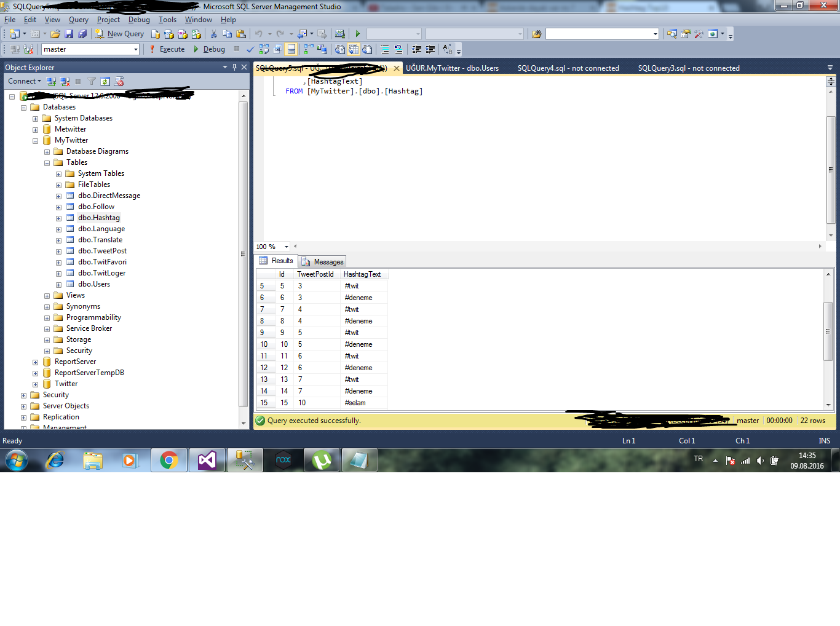Select dbo.TweetPost in the tree
The width and height of the screenshot is (840, 626).
click(x=102, y=251)
